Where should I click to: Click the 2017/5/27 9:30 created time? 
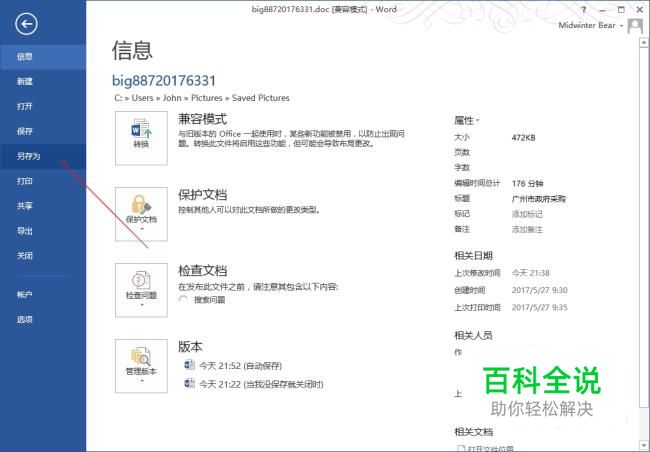539,290
